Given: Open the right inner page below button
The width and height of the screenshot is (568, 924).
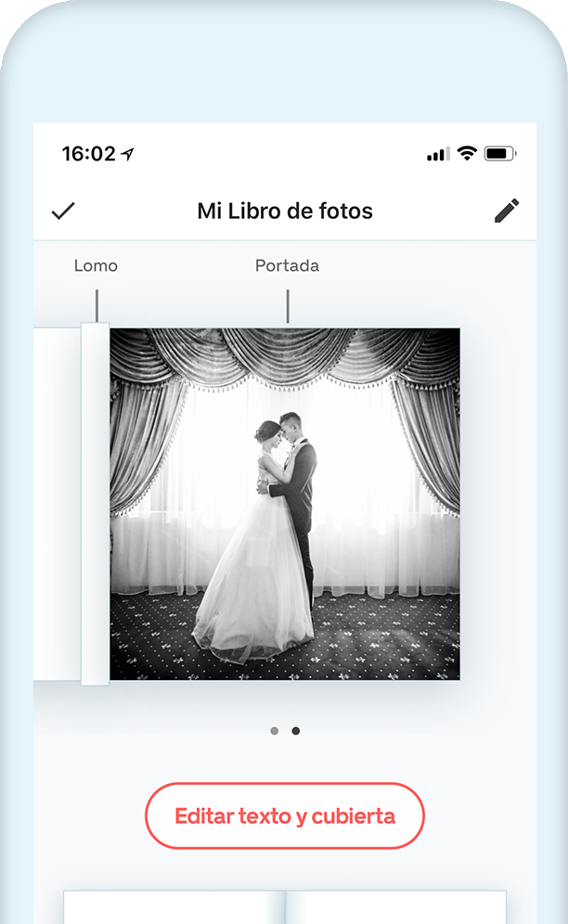Looking at the screenshot, I should 395,907.
